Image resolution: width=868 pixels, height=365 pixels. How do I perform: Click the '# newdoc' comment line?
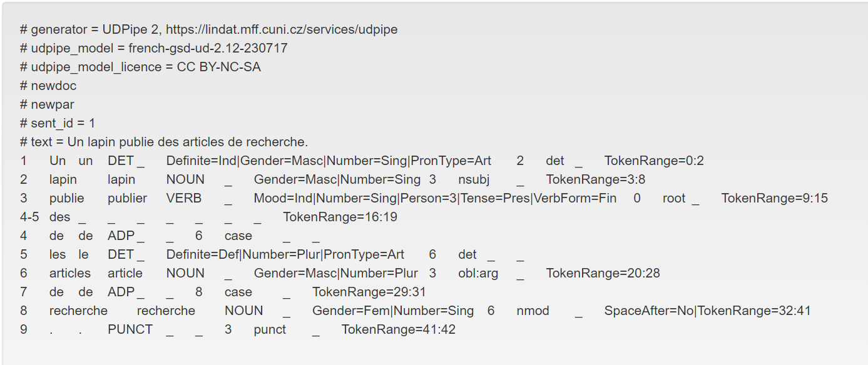pos(48,86)
